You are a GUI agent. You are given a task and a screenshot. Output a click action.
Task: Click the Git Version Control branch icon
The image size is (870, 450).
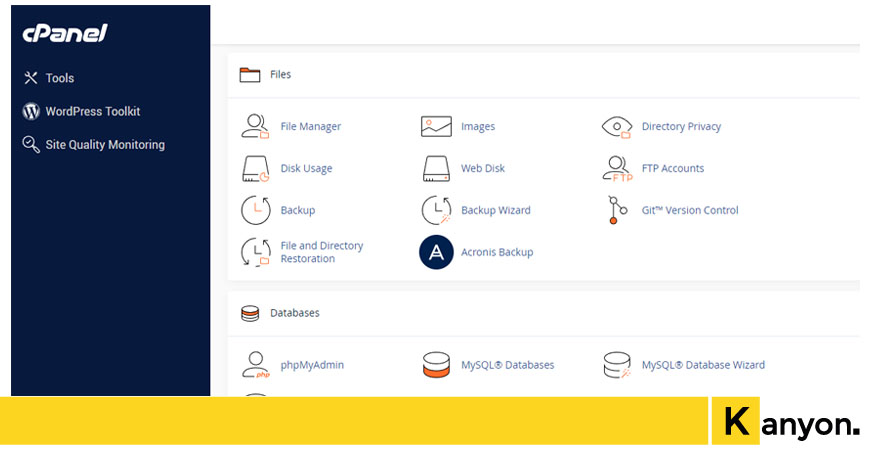(617, 210)
